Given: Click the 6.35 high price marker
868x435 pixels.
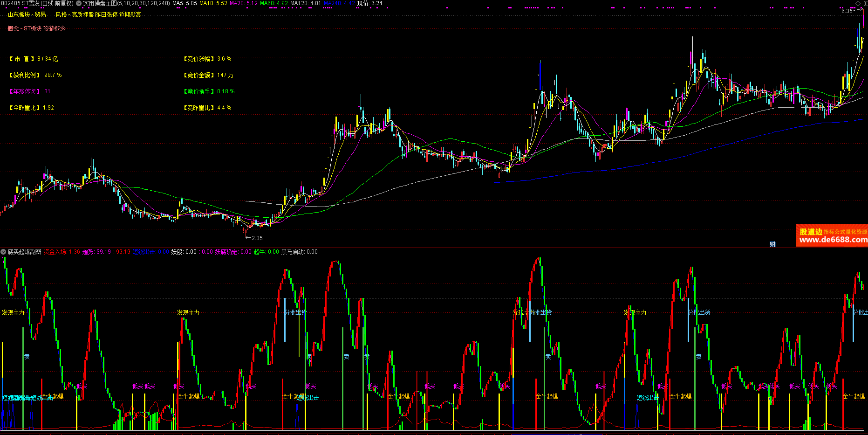Looking at the screenshot, I should (847, 11).
